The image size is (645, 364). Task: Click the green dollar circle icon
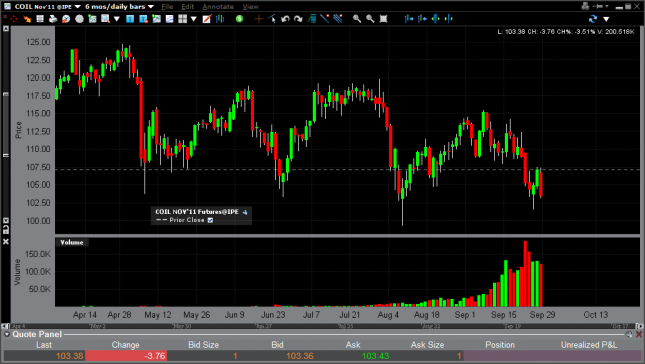point(239,19)
